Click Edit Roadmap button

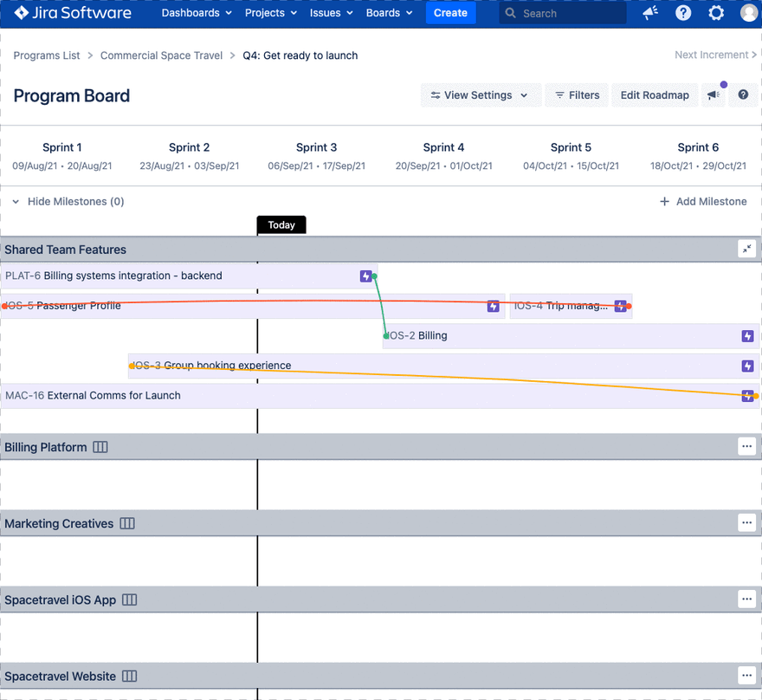655,95
